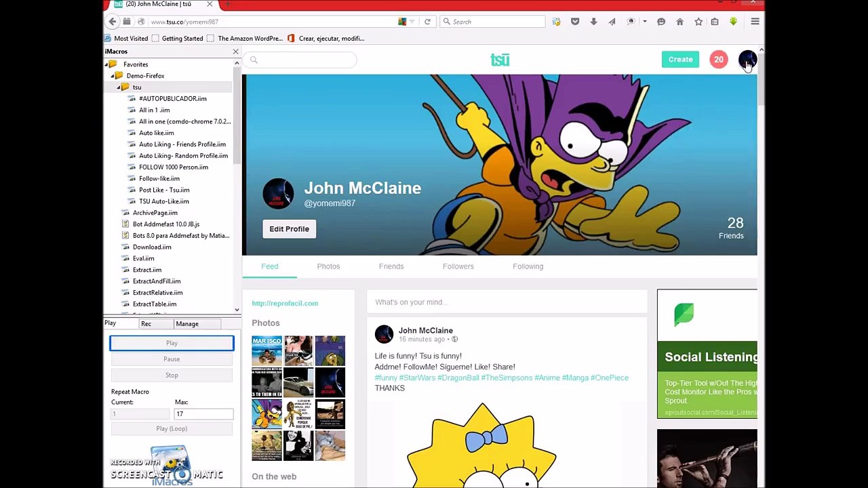Click the iMacros Pause button
Image resolution: width=868 pixels, height=488 pixels.
click(172, 359)
